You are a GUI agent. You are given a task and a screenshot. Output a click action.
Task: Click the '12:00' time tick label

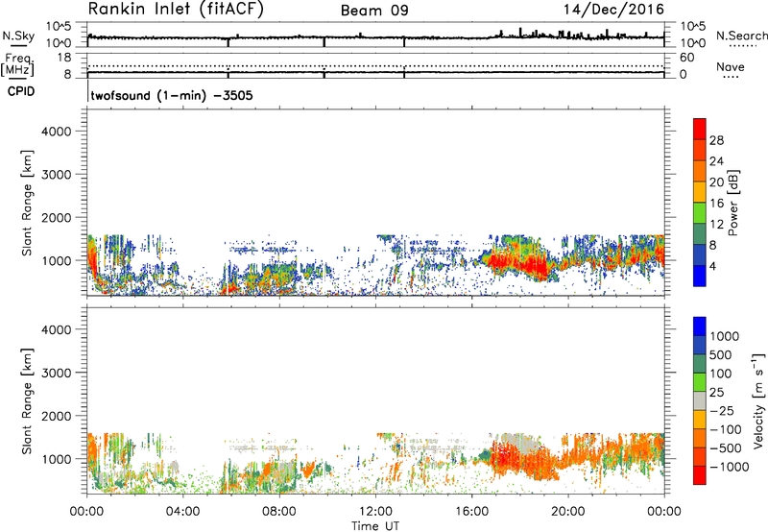tap(375, 512)
